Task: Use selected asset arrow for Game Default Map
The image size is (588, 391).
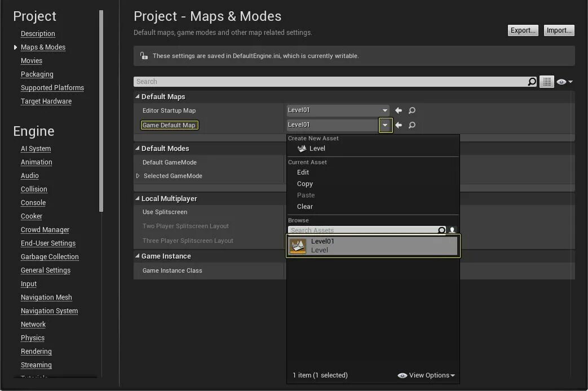Action: pyautogui.click(x=399, y=125)
